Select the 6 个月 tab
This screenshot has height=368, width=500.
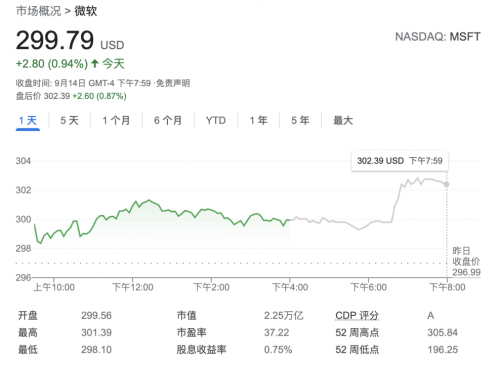[x=168, y=120]
